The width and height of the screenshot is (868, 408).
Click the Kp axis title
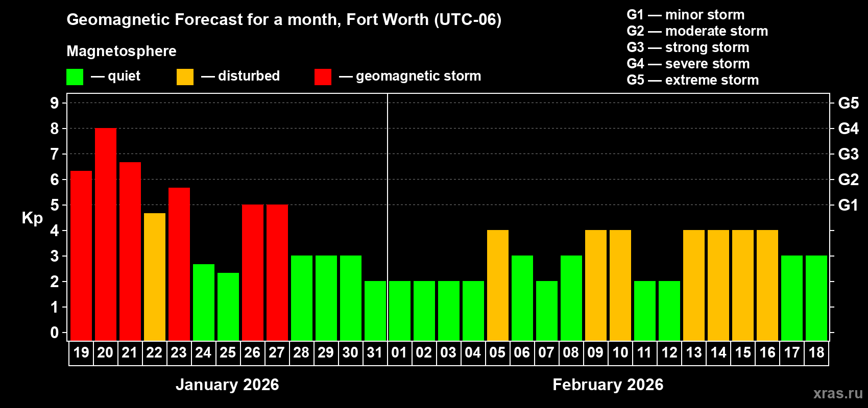click(32, 218)
